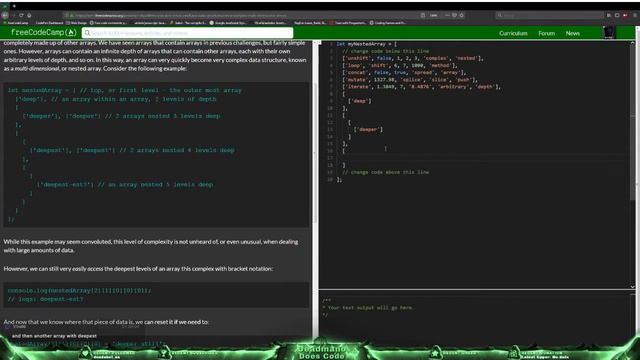Click the freeCodeCamp logo
This screenshot has height=360, width=640.
pyautogui.click(x=43, y=32)
